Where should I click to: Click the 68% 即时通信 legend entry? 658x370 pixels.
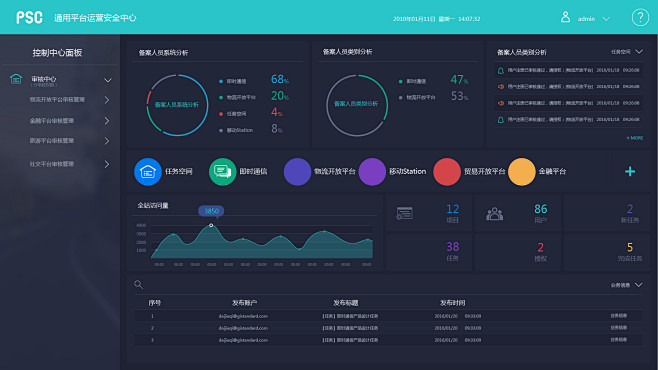254,80
